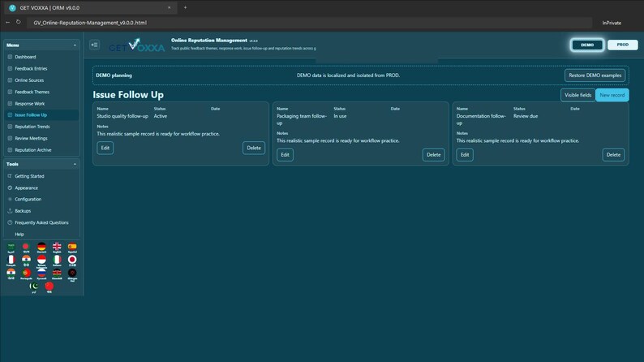Delete the Documentation follow-up record

613,155
